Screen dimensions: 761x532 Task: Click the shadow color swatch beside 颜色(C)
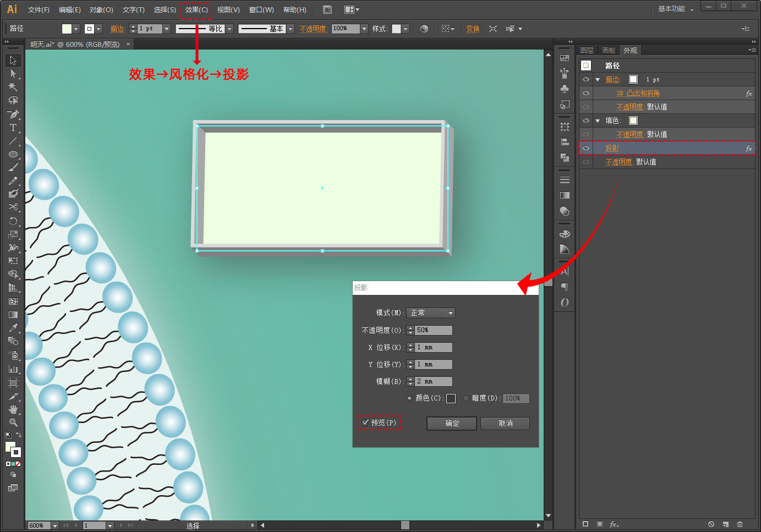(x=451, y=398)
